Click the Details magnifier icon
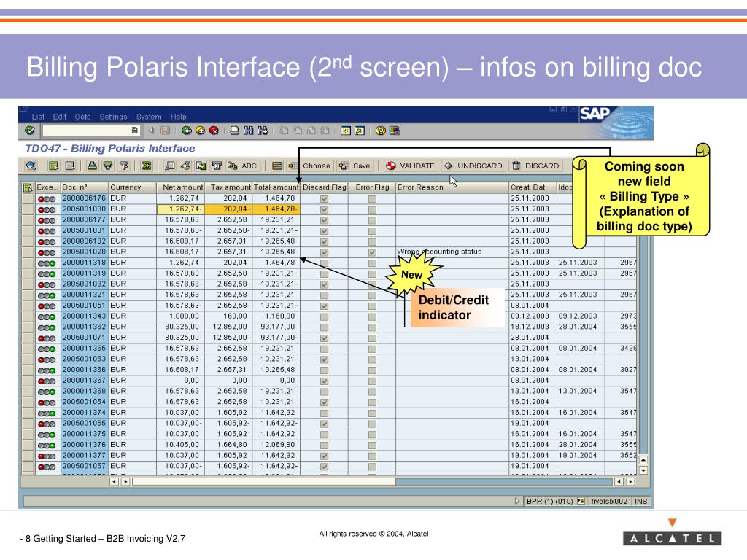This screenshot has height=560, width=747. point(31,166)
